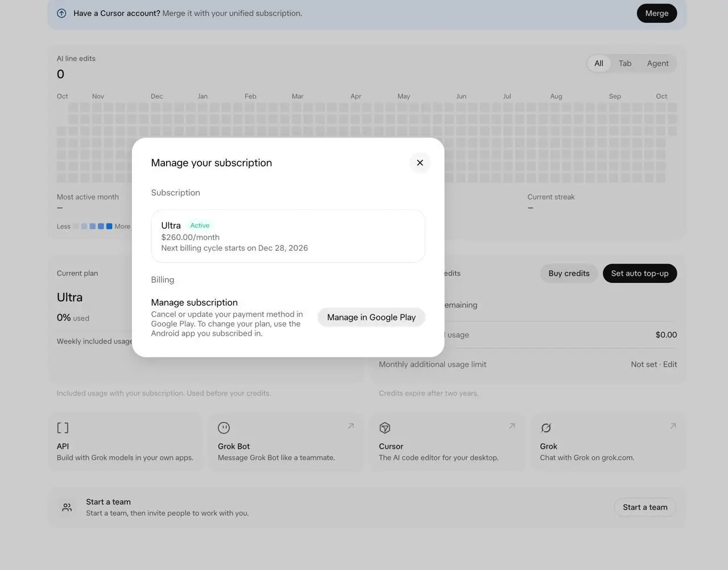Click the "Current plan" heading
Screen dimensions: 728x570
point(77,274)
